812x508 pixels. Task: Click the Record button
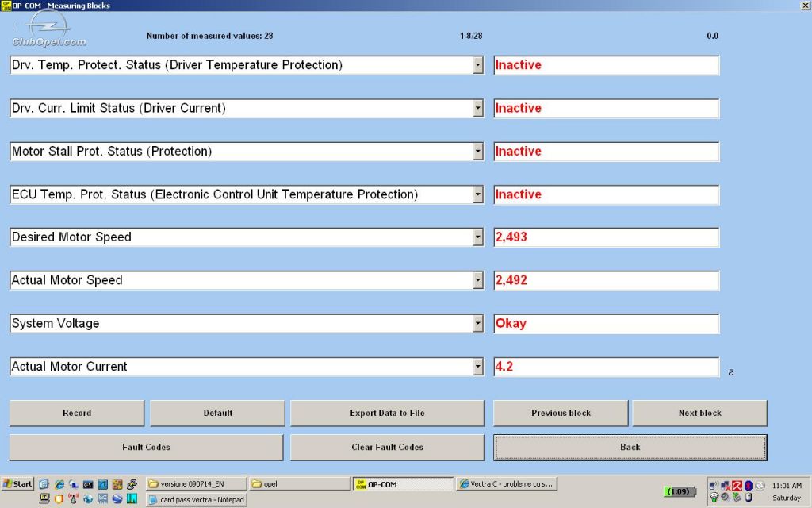[x=77, y=413]
